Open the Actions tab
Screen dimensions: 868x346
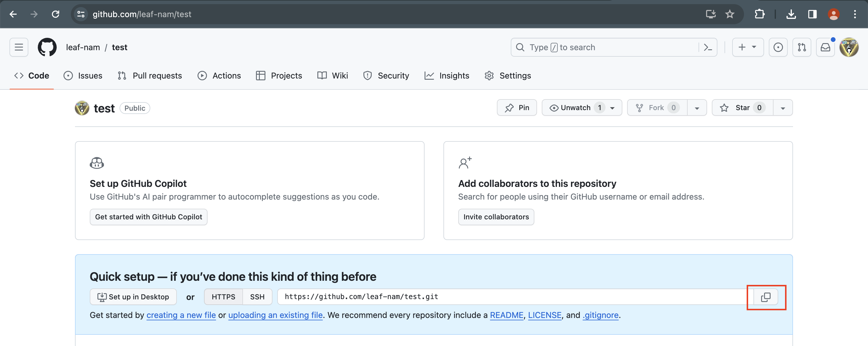click(x=219, y=76)
